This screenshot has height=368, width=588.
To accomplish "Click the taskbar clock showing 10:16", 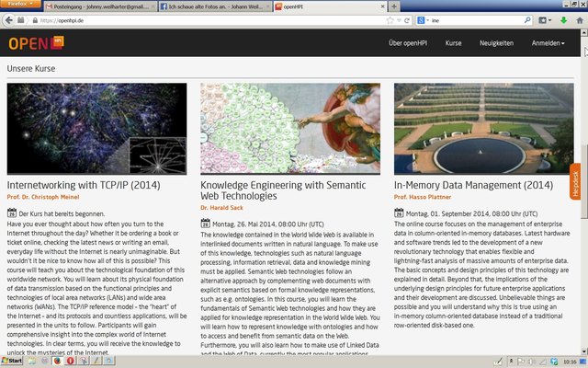I will click(x=570, y=362).
